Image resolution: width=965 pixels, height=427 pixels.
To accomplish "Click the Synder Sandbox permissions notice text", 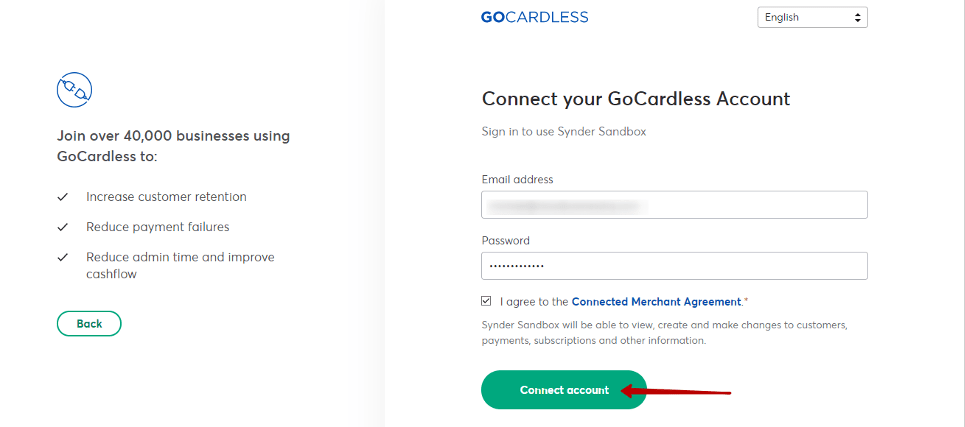I will tap(666, 332).
